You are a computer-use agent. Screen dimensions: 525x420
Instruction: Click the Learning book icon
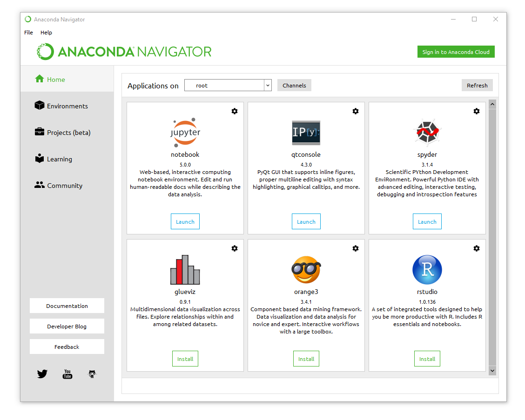40,158
